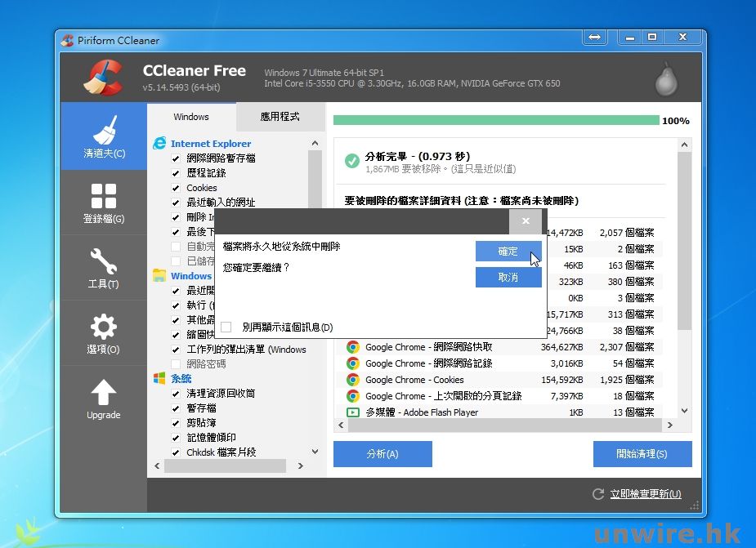This screenshot has width=756, height=548.
Task: Open the Cleaner (清道夫) broom section
Action: [104, 136]
